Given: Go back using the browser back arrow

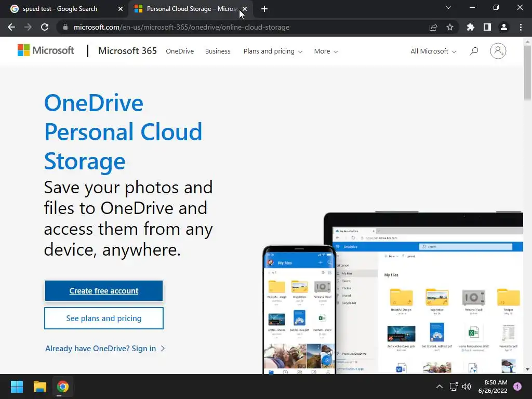Looking at the screenshot, I should point(11,27).
